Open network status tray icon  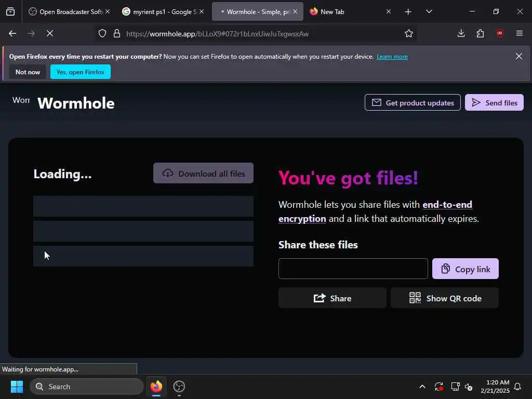455,387
